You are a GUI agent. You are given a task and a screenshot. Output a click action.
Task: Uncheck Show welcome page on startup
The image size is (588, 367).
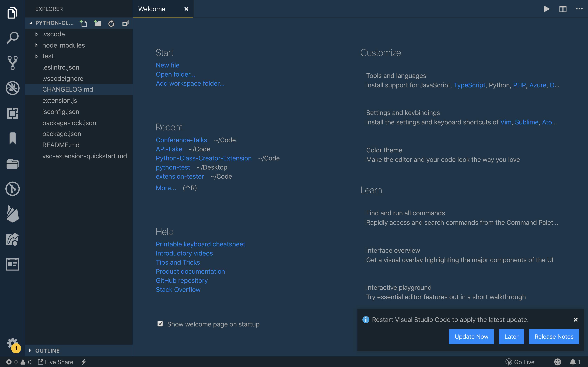(x=160, y=324)
